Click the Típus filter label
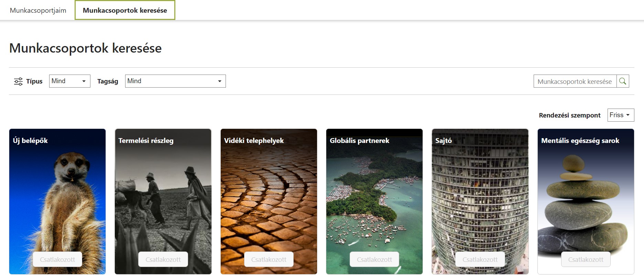 (x=34, y=81)
